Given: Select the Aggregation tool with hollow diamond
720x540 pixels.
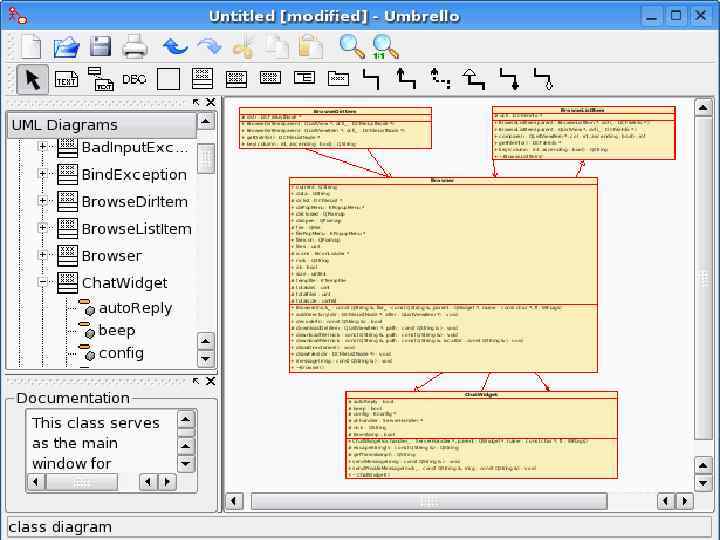Looking at the screenshot, I should [544, 79].
